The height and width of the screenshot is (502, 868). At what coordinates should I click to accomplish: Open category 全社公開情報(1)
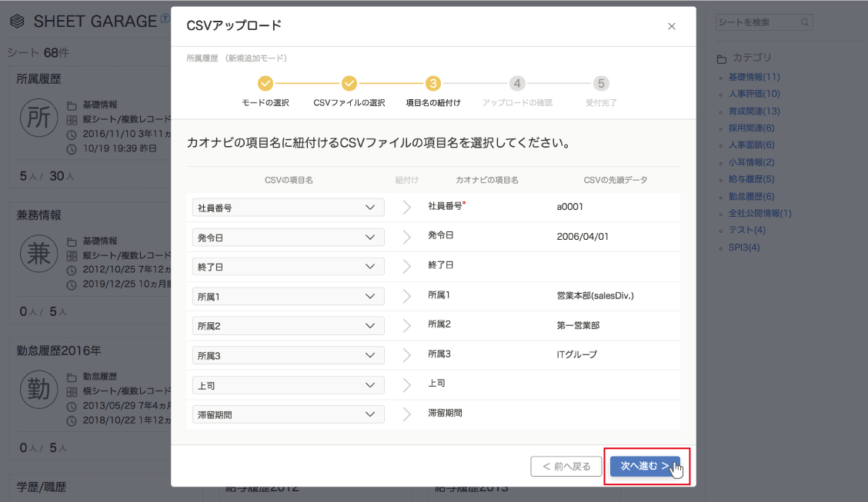point(760,214)
